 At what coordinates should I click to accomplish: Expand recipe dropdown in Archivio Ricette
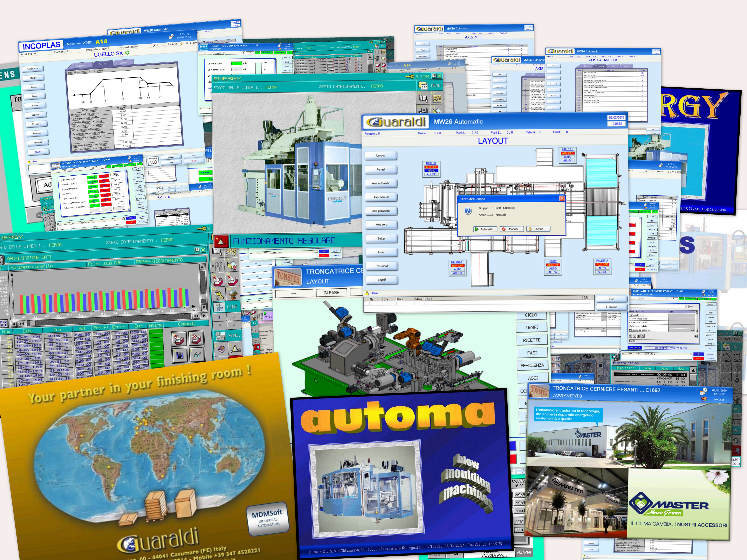click(686, 307)
